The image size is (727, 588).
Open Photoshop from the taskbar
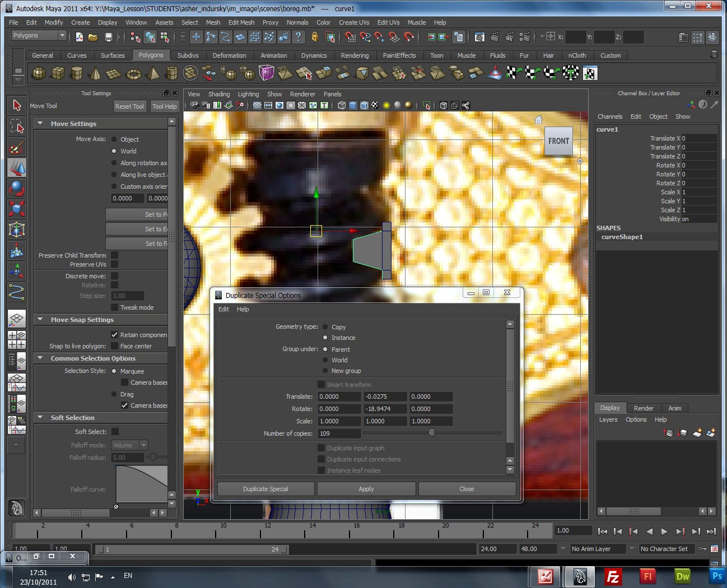717,576
